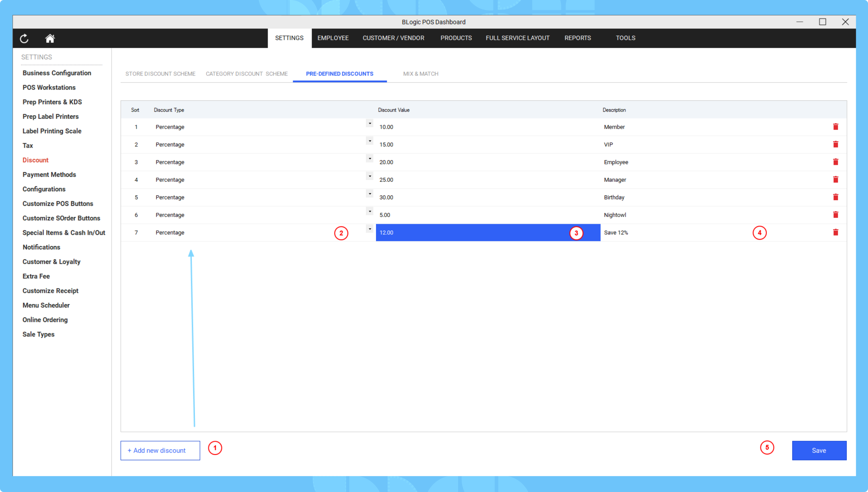This screenshot has height=492, width=868.
Task: Open the Menu Scheduler page
Action: [46, 305]
